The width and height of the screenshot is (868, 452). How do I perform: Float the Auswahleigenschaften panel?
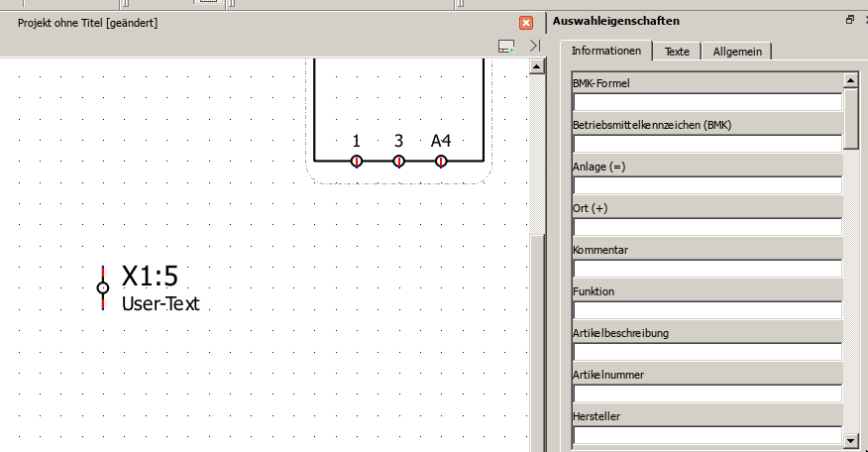pos(849,20)
